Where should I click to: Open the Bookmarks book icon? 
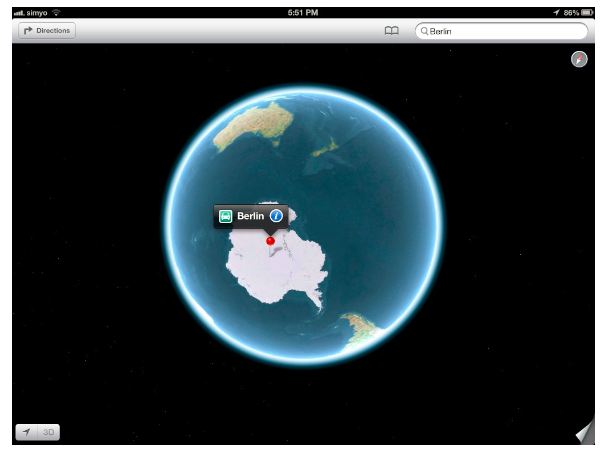click(x=392, y=31)
